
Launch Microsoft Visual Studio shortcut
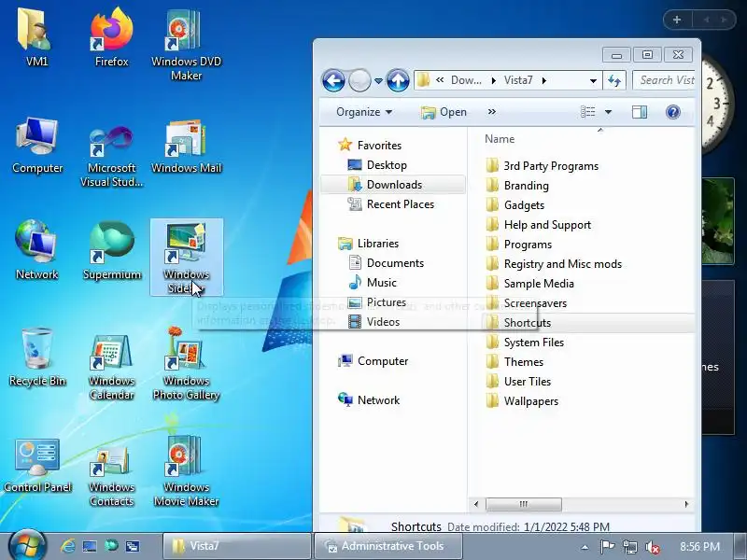[111, 155]
